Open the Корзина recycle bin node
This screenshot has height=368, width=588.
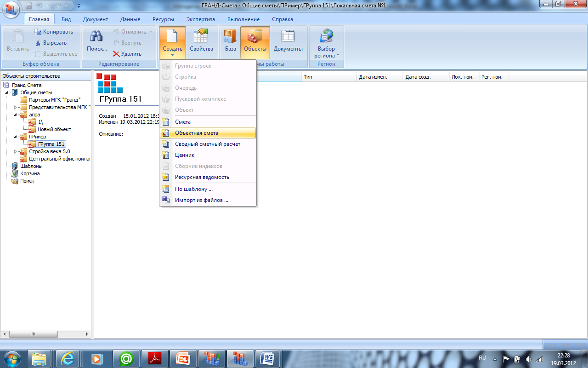pos(30,173)
